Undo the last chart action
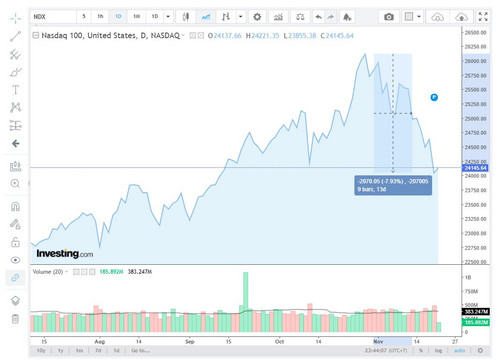Screen dimensions: 500x361 [x=319, y=17]
